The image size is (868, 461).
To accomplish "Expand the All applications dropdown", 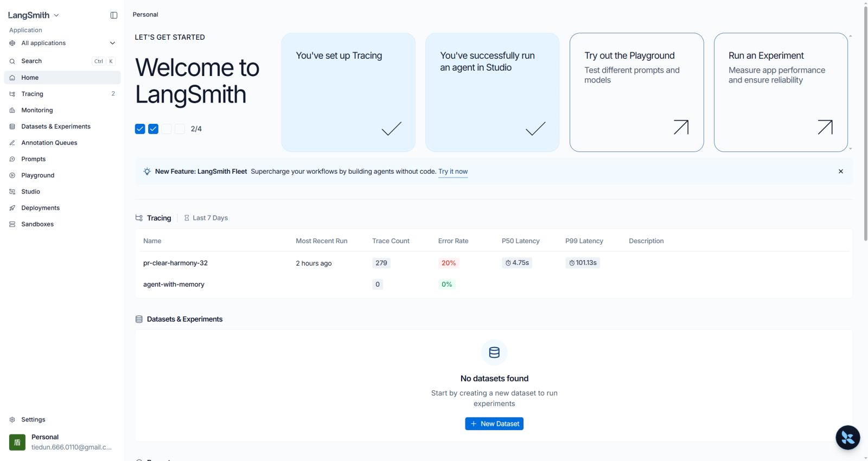I will pos(112,43).
